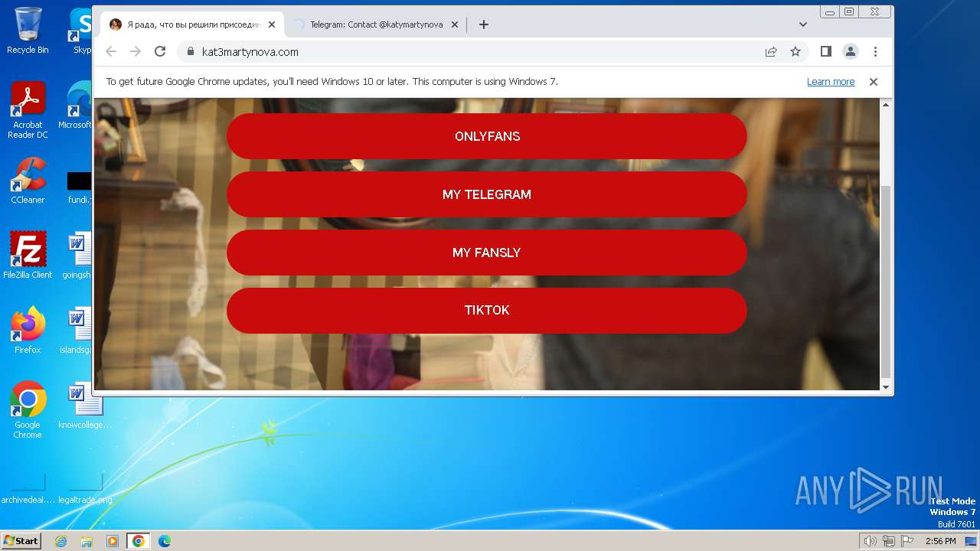
Task: Toggle the Chrome side panel
Action: click(x=826, y=51)
